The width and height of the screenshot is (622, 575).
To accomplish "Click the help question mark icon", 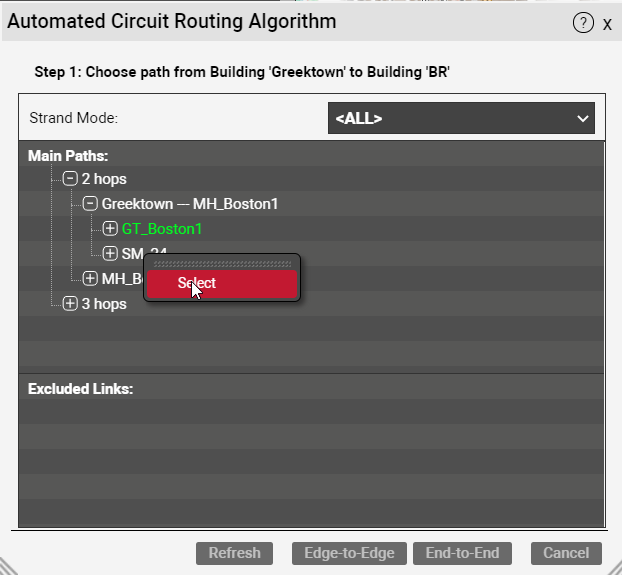I will coord(583,23).
